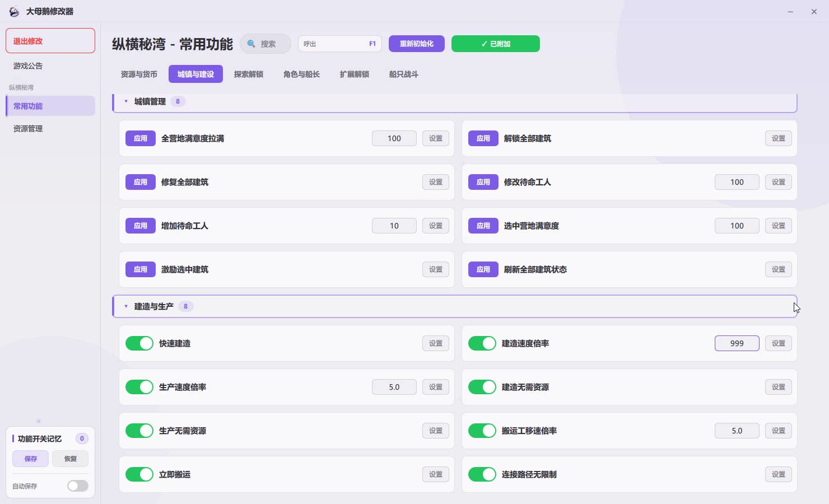Screen dimensions: 829x504
Task: Switch to 探索解锁 tab
Action: pos(249,74)
